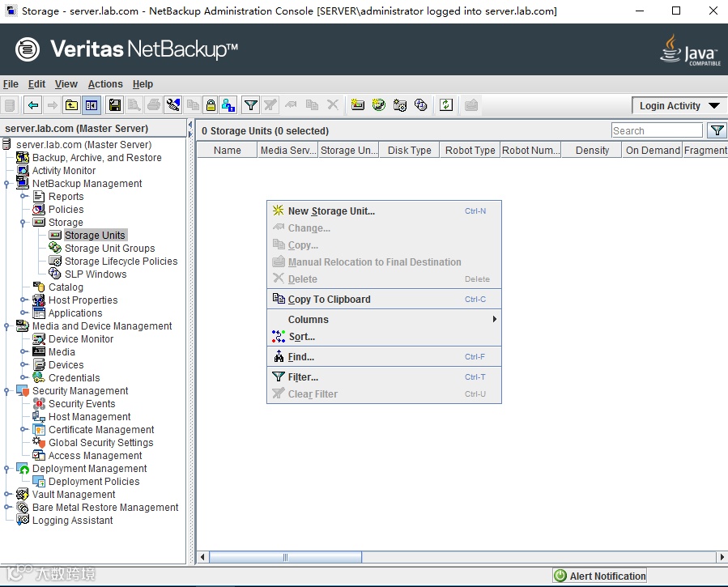Image resolution: width=728 pixels, height=587 pixels.
Task: Open Security Events in the tree
Action: tap(82, 404)
